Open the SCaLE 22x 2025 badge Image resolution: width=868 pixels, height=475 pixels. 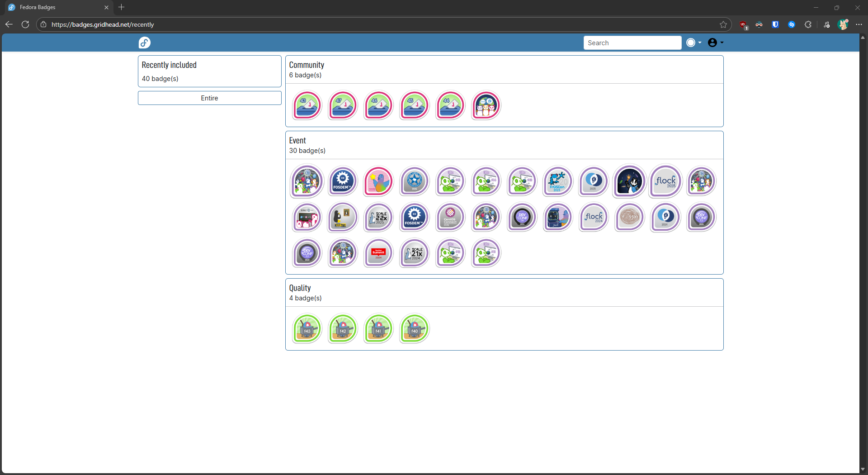pyautogui.click(x=378, y=217)
